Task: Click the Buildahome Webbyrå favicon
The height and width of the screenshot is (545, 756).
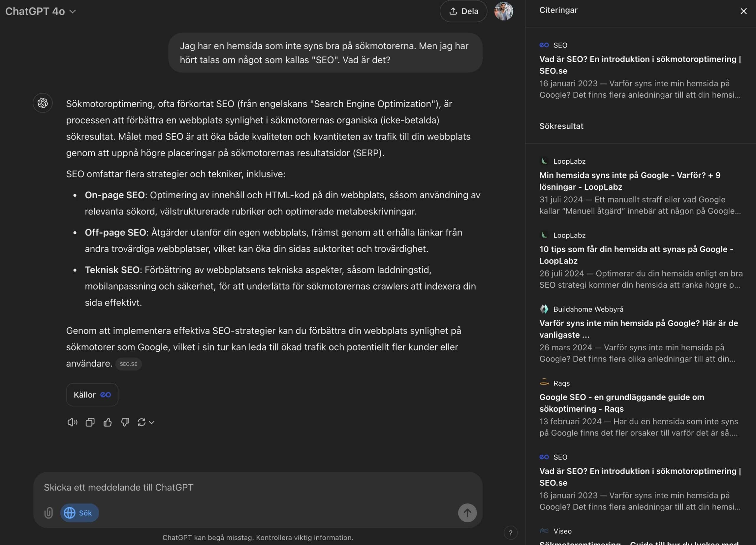Action: (x=544, y=309)
